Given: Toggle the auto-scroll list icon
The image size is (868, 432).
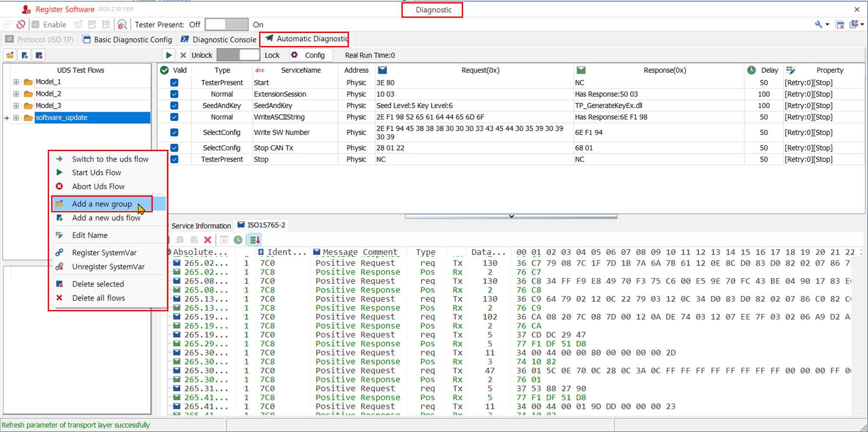Looking at the screenshot, I should pyautogui.click(x=255, y=240).
